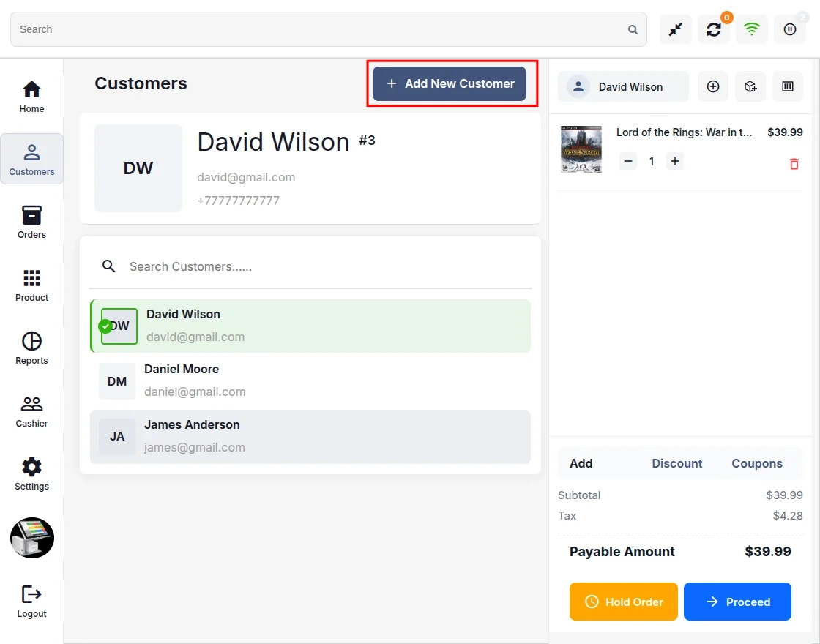Open held orders pause icon
Viewport: 820px width, 644px height.
790,29
